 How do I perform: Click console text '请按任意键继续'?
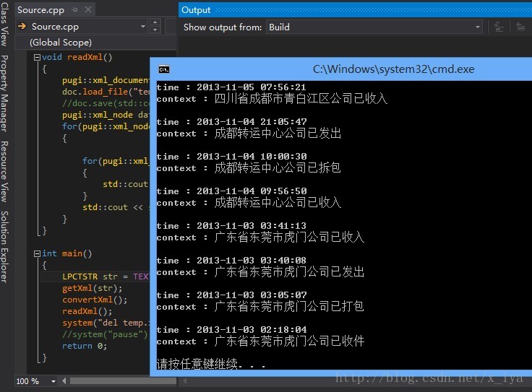click(x=197, y=364)
